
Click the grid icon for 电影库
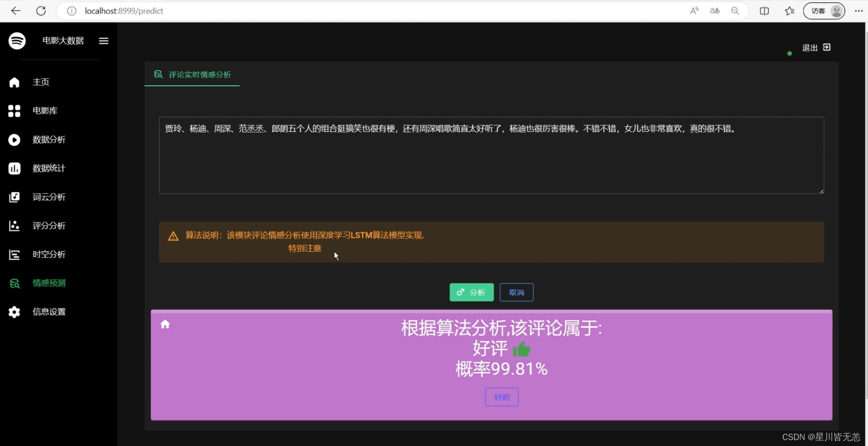(x=14, y=111)
